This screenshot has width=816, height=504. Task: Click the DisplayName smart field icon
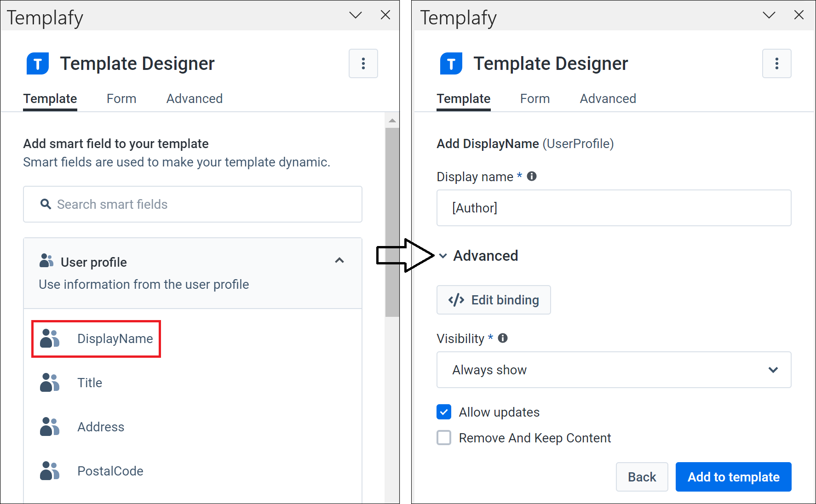49,338
